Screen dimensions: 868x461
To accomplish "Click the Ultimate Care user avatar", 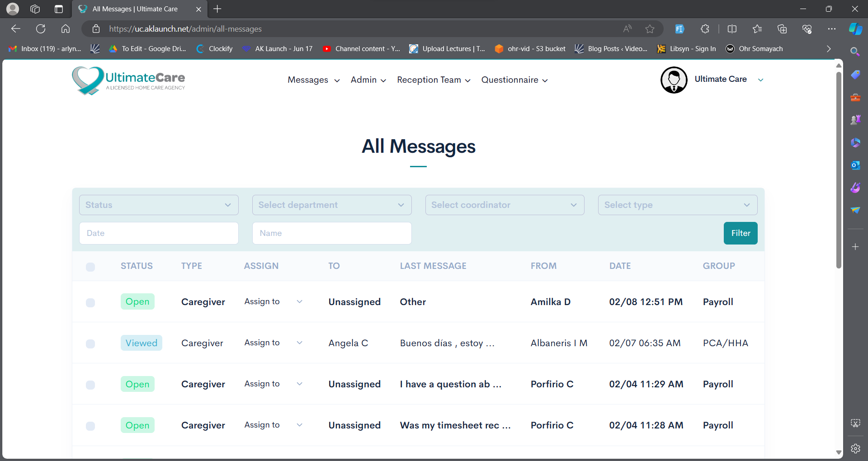I will (x=674, y=80).
